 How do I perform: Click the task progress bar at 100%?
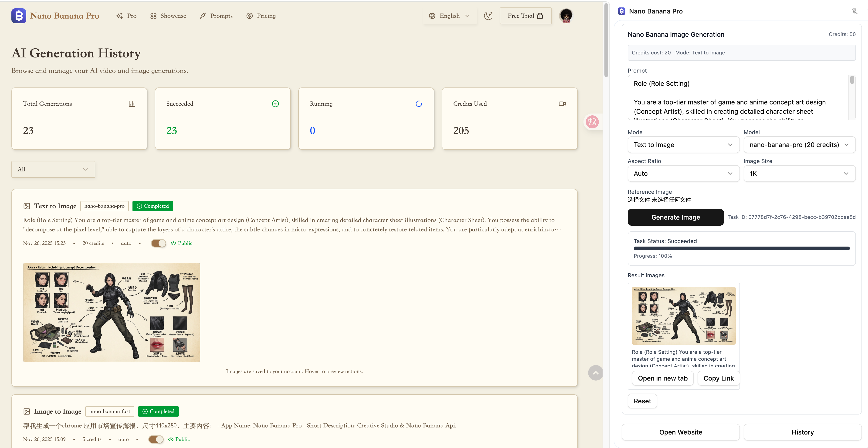point(741,248)
